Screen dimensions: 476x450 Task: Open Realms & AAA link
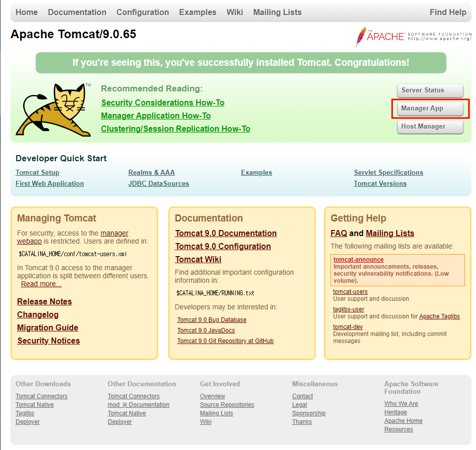152,172
